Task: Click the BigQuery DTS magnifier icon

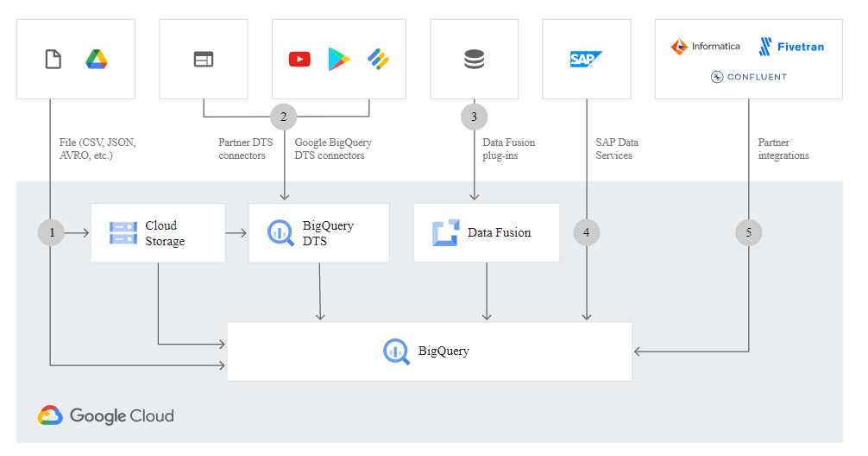Action: [x=280, y=232]
